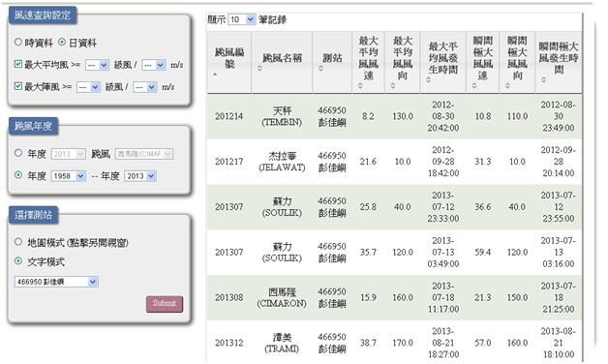Sort by 瞬間極大風發生時間 column header
The height and width of the screenshot is (364, 608).
[x=559, y=62]
